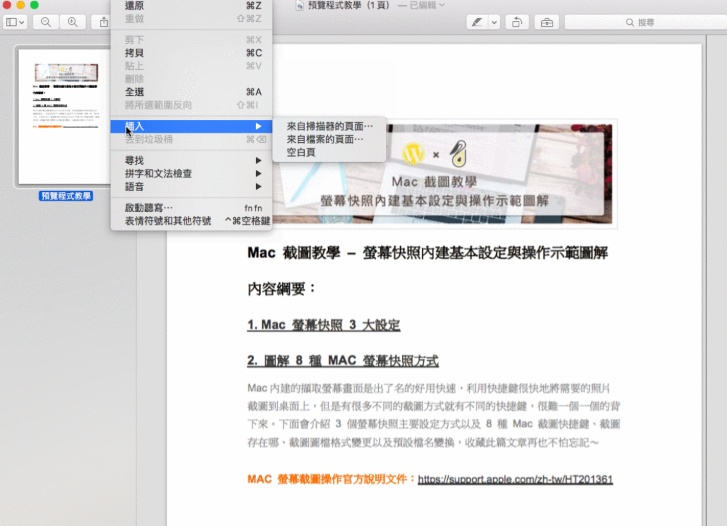Click the rotate page icon
The height and width of the screenshot is (526, 727).
point(517,22)
